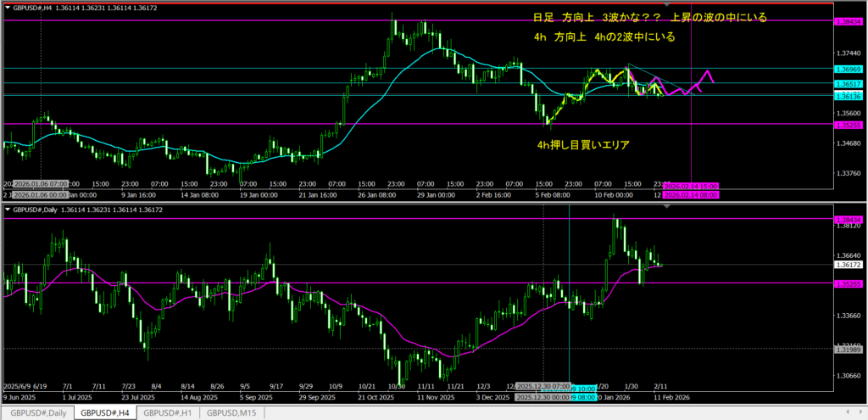Viewport: 868px width, 420px height.
Task: Switch to the GBPUSD#,Daily tab
Action: (36, 413)
